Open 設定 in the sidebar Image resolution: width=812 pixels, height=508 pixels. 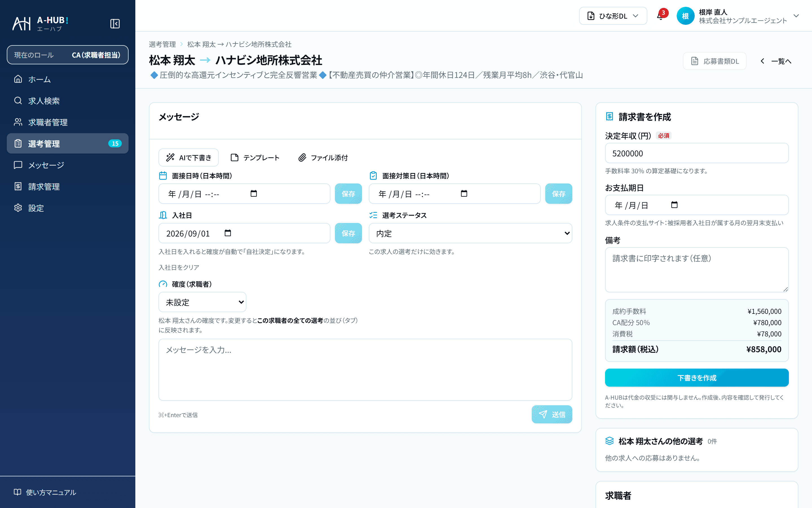coord(67,208)
